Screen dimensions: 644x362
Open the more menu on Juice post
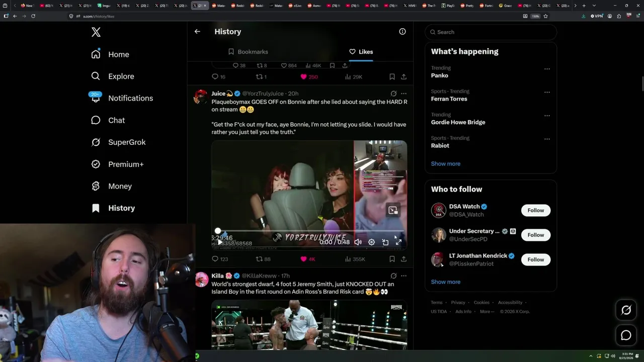point(404,94)
